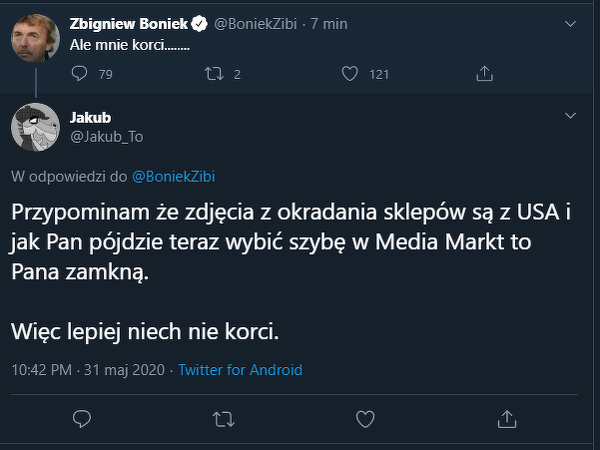Retweet Boniek's tweet with 2 retweets
The height and width of the screenshot is (450, 600).
tap(212, 73)
